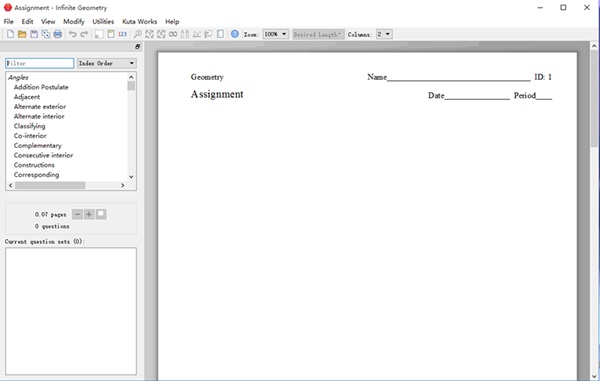Click the page layout icon before the blue globe
This screenshot has height=381, width=600.
click(220, 34)
